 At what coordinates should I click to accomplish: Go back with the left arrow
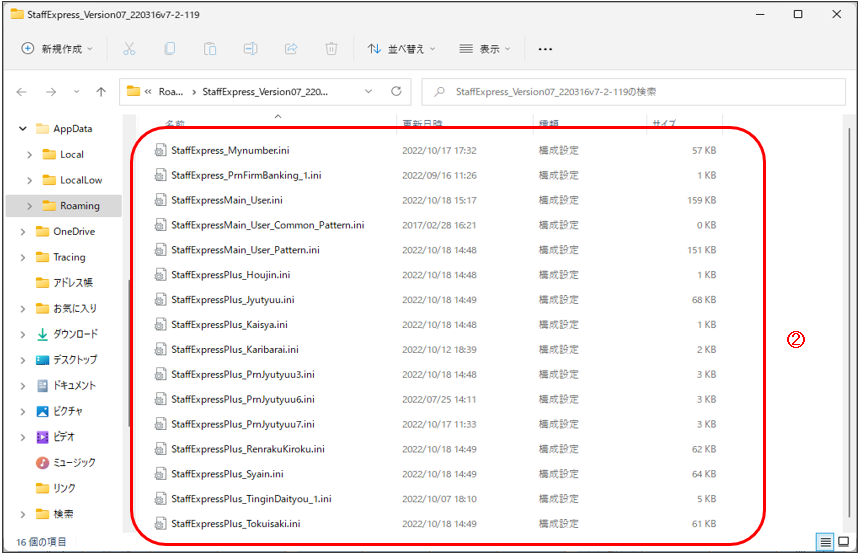(22, 92)
